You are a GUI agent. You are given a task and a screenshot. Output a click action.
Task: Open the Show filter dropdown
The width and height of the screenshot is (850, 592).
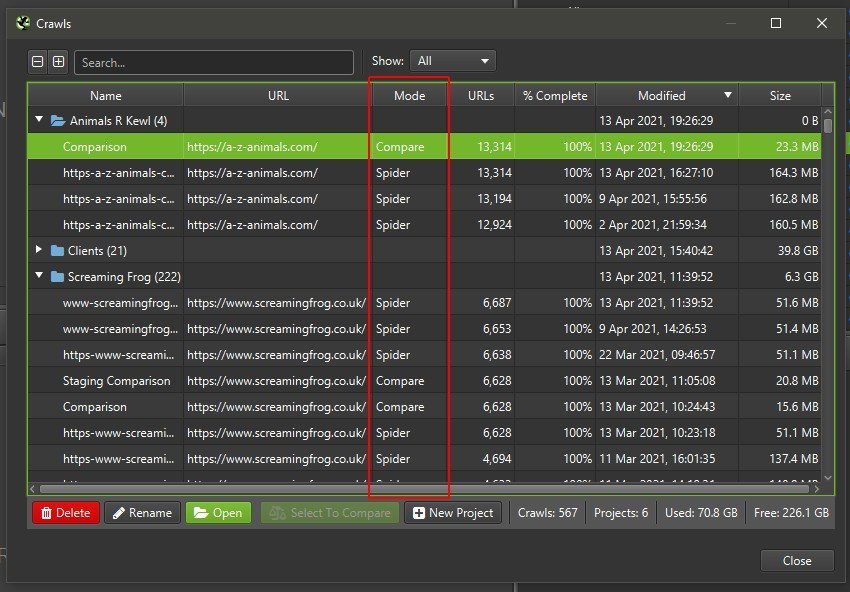click(x=455, y=61)
